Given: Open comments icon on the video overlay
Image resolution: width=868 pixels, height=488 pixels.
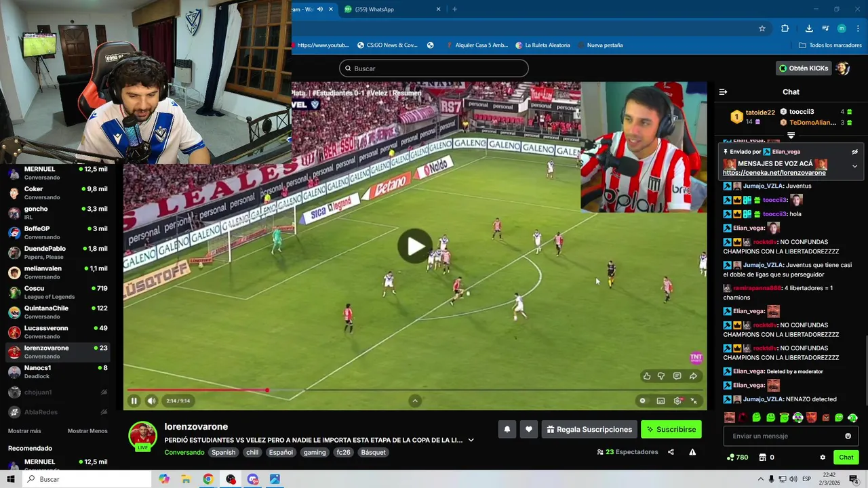Looking at the screenshot, I should tap(677, 376).
